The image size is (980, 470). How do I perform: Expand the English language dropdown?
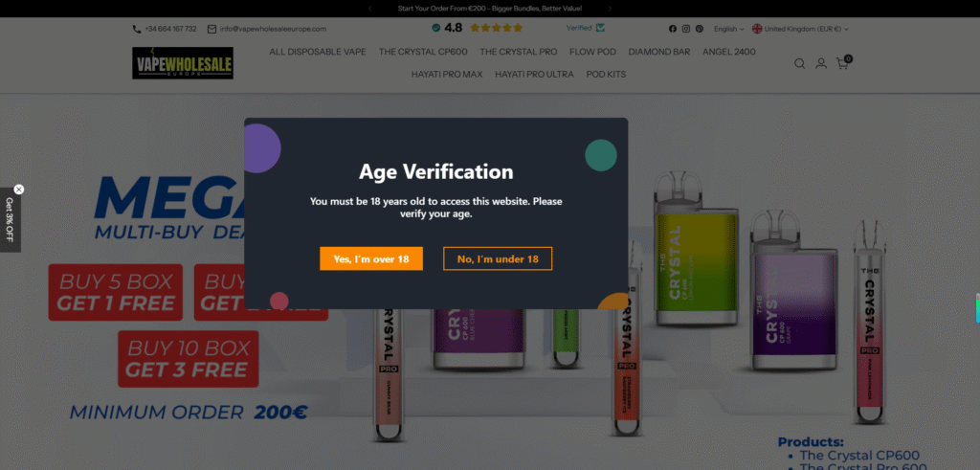click(x=728, y=29)
